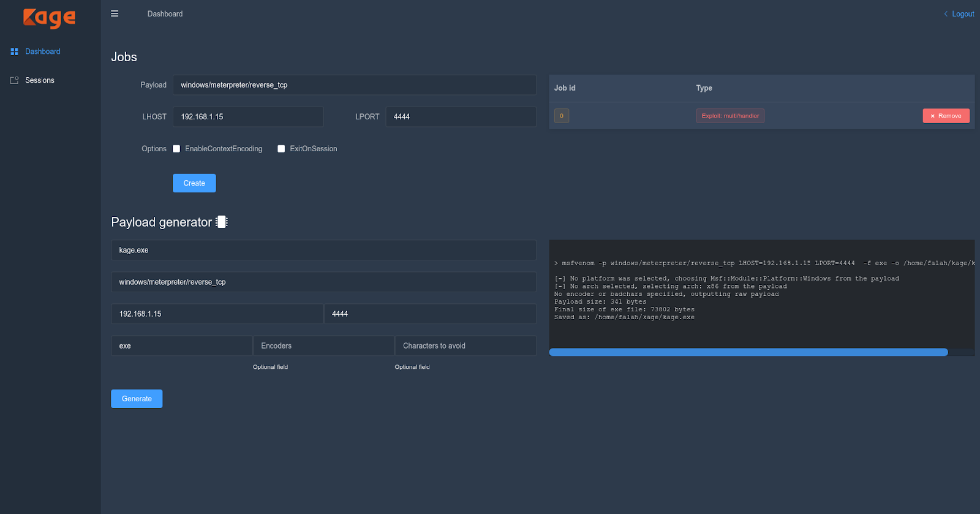
Task: Open Dashboard from the sidebar
Action: pos(43,51)
